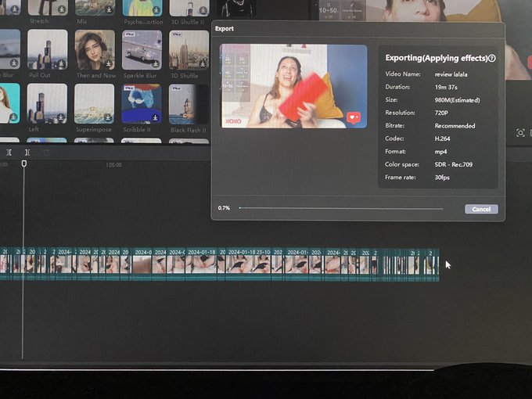This screenshot has height=399, width=532.
Task: Click the 3D Shuffle II effect label
Action: tap(188, 22)
